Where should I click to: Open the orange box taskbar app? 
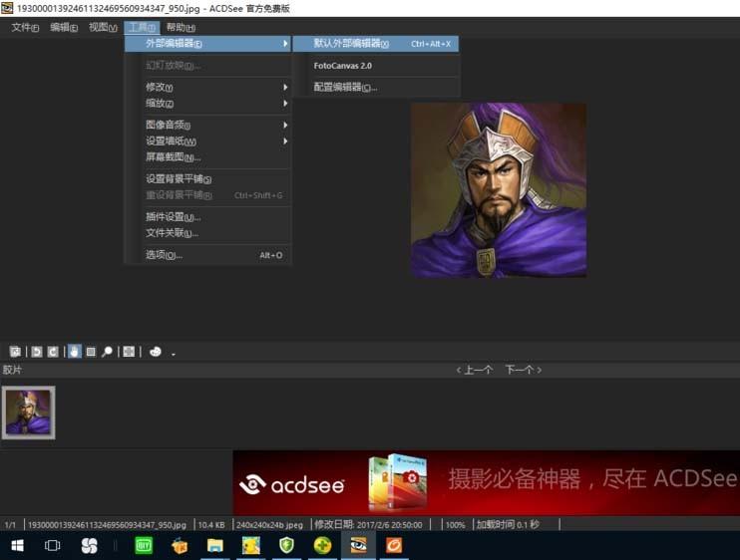pos(180,546)
